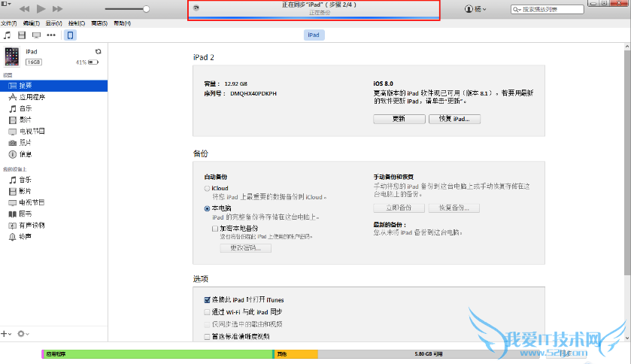Click the iPad tab pill
Viewport: 631px width, 364px height.
click(314, 35)
